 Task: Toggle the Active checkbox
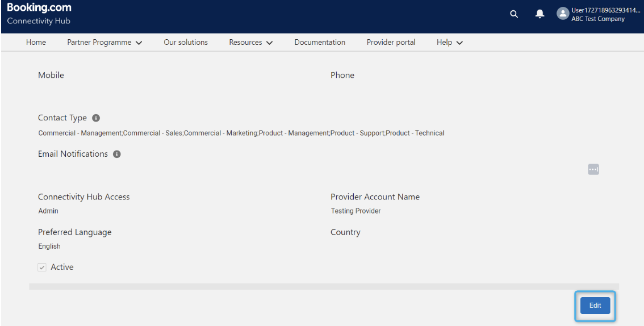pos(42,268)
